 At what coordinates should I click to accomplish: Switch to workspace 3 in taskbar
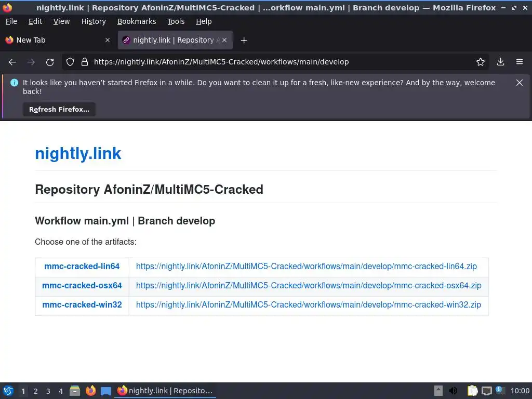(48, 391)
